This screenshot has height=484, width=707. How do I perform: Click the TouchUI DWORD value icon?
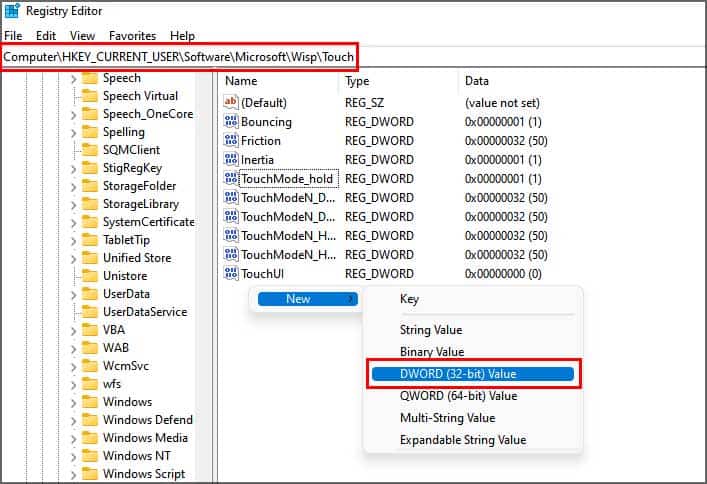tap(231, 273)
